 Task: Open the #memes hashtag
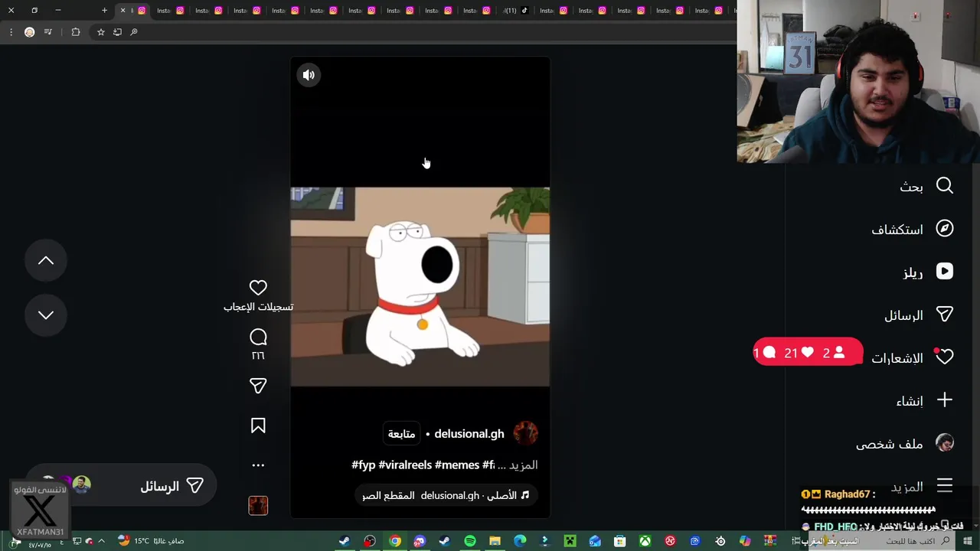tap(456, 465)
